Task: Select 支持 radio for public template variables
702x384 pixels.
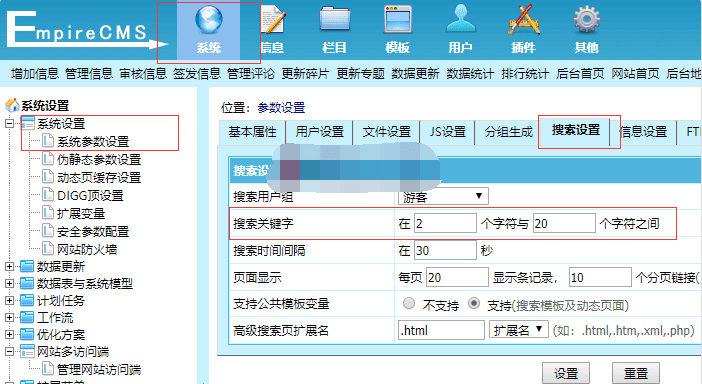Action: pos(474,304)
